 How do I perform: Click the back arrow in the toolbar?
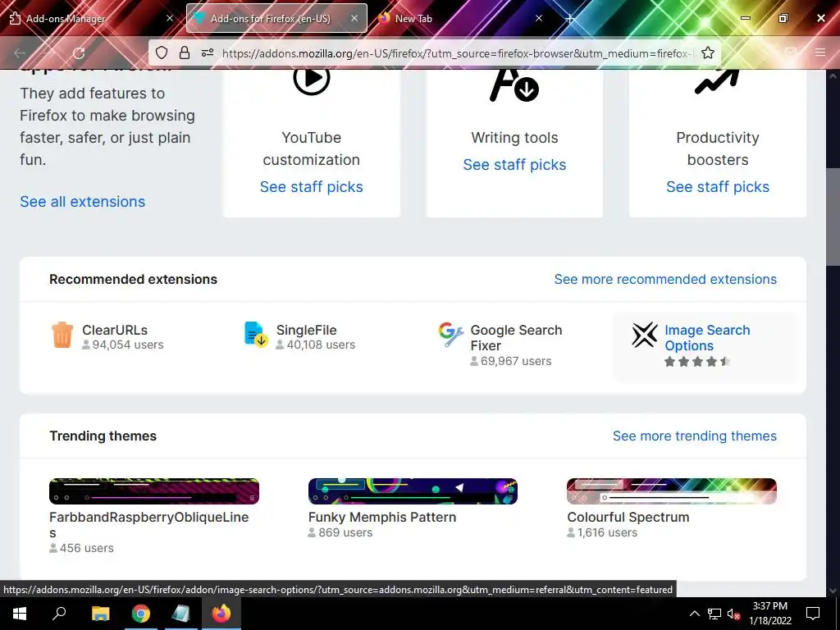20,52
